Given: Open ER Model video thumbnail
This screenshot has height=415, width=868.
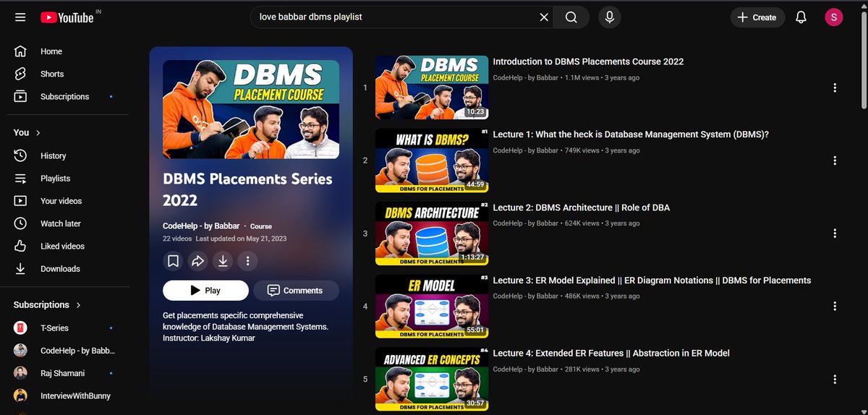Looking at the screenshot, I should [431, 307].
